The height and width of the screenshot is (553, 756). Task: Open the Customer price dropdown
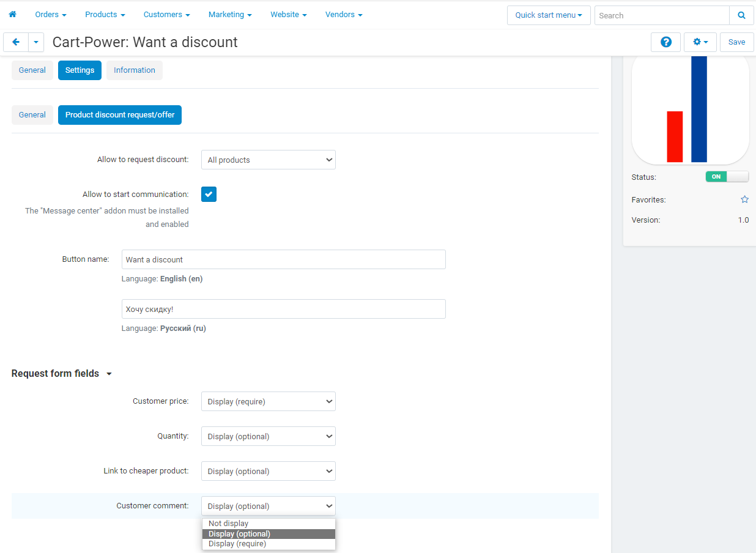click(x=269, y=401)
